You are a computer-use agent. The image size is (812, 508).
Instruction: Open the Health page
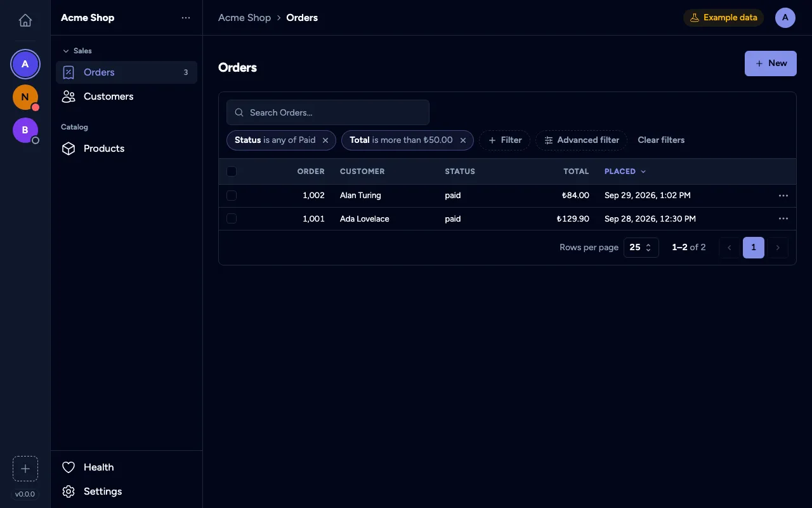[126, 467]
